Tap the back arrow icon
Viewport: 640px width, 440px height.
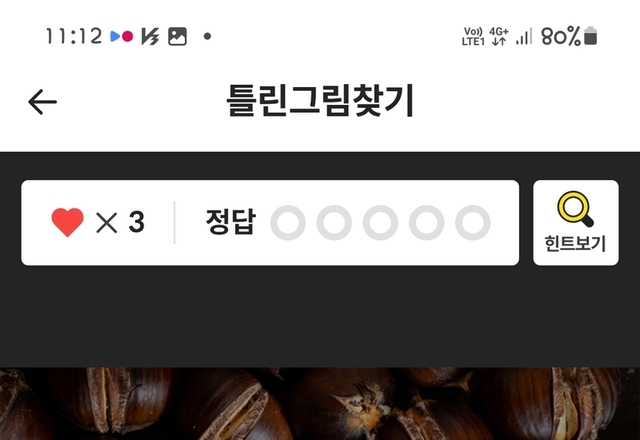point(42,102)
